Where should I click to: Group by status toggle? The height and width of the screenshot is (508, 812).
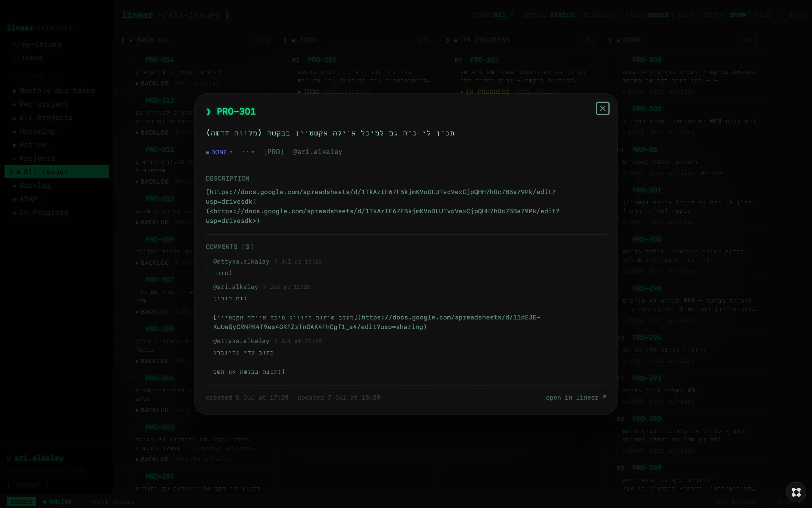pos(562,15)
